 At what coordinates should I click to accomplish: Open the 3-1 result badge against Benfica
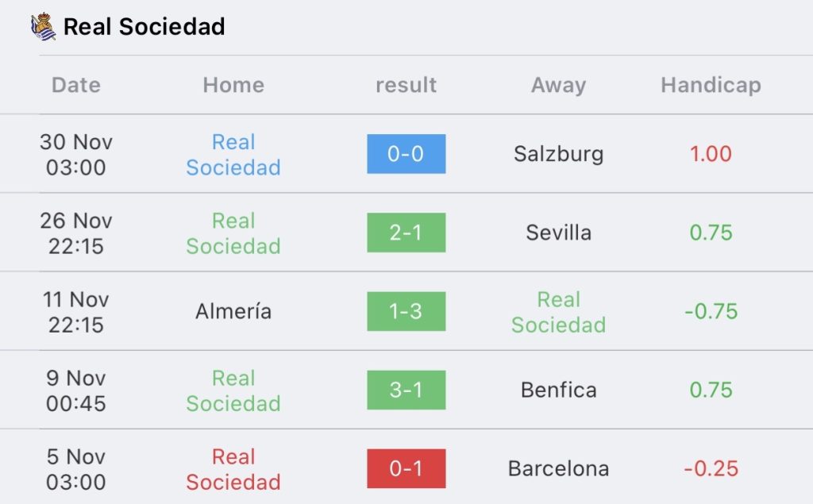[x=406, y=390]
